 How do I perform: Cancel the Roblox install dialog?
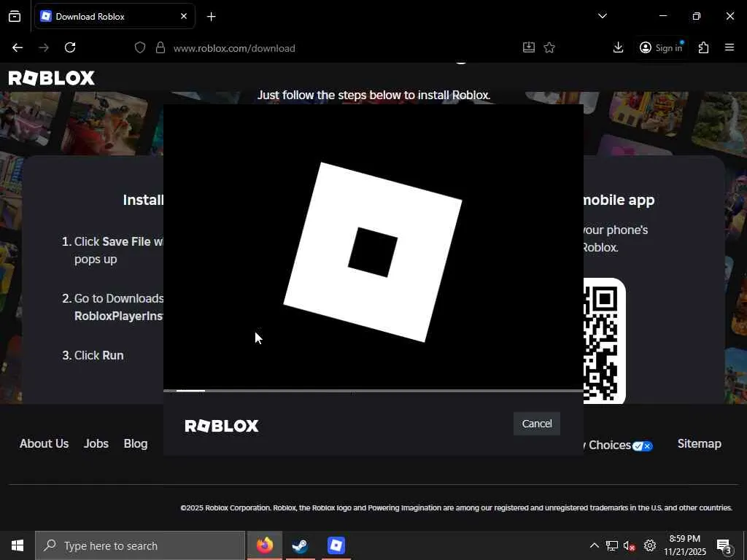[x=536, y=424]
